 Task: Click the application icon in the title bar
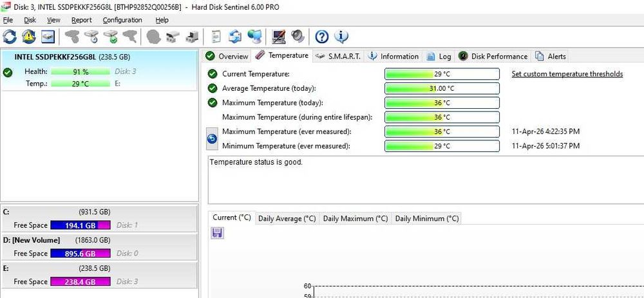coord(6,6)
